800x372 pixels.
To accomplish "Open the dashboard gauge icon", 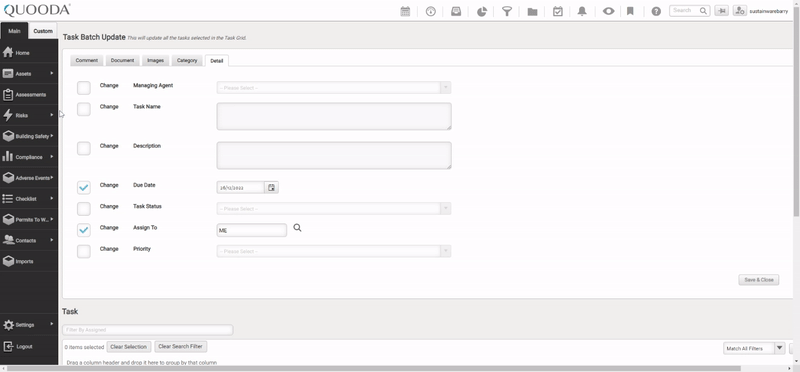I will [431, 11].
